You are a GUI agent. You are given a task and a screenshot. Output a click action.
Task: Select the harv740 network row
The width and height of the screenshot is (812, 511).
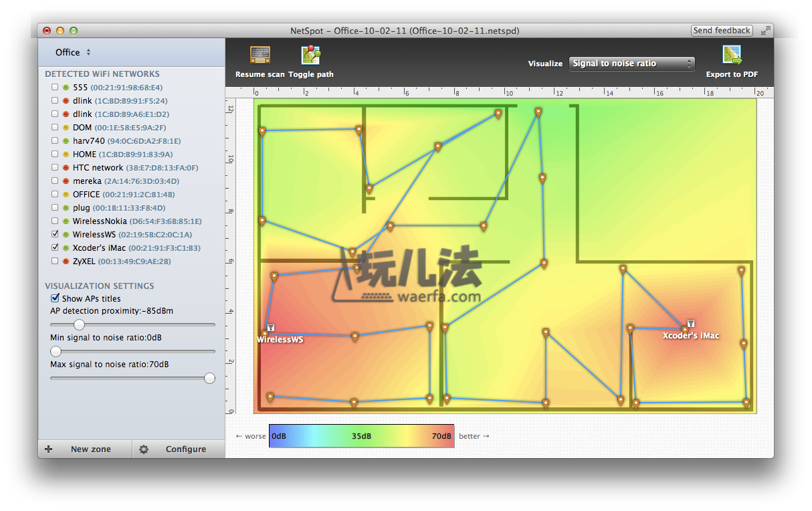tap(89, 141)
